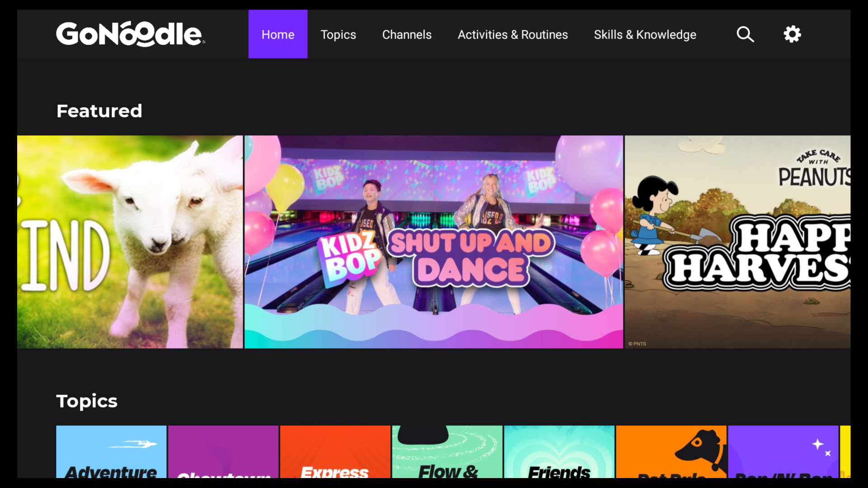This screenshot has height=488, width=868.
Task: Select the Express topic tile
Action: (335, 456)
